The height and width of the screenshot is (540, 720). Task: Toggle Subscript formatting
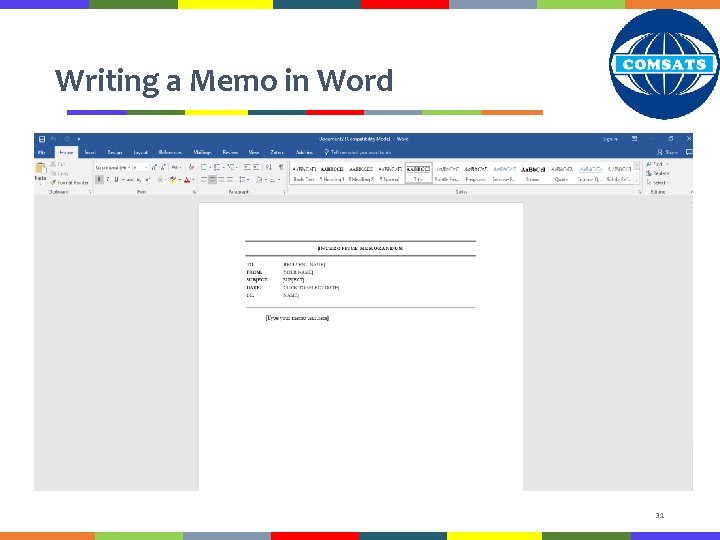coord(139,180)
